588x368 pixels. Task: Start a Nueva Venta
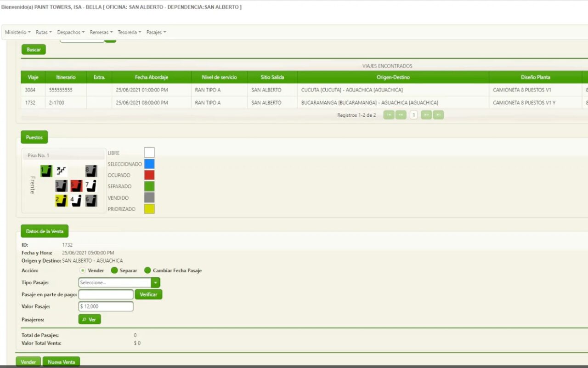[62, 362]
